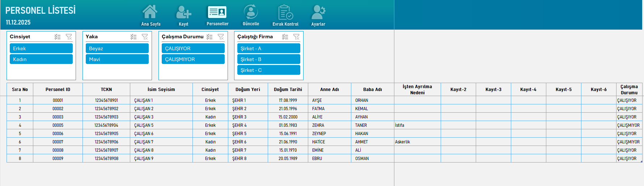Toggle multi-select in the Yaka slicer

pos(134,37)
